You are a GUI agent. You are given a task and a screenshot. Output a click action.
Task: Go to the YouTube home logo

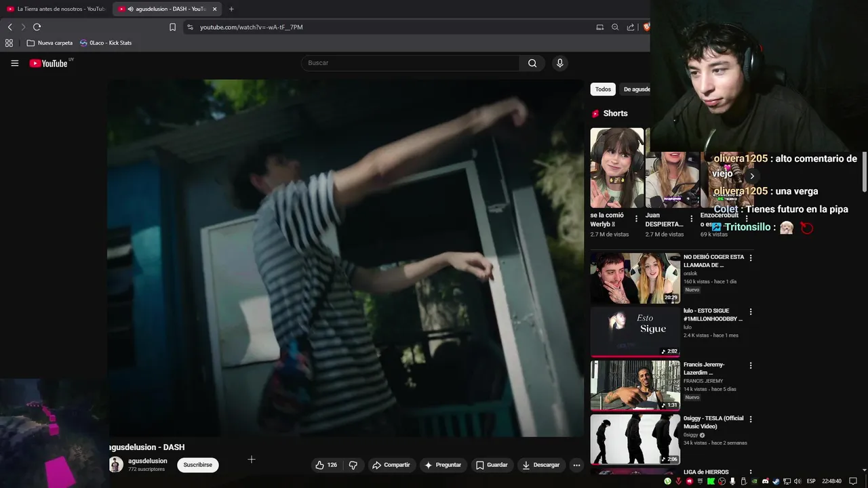[49, 63]
